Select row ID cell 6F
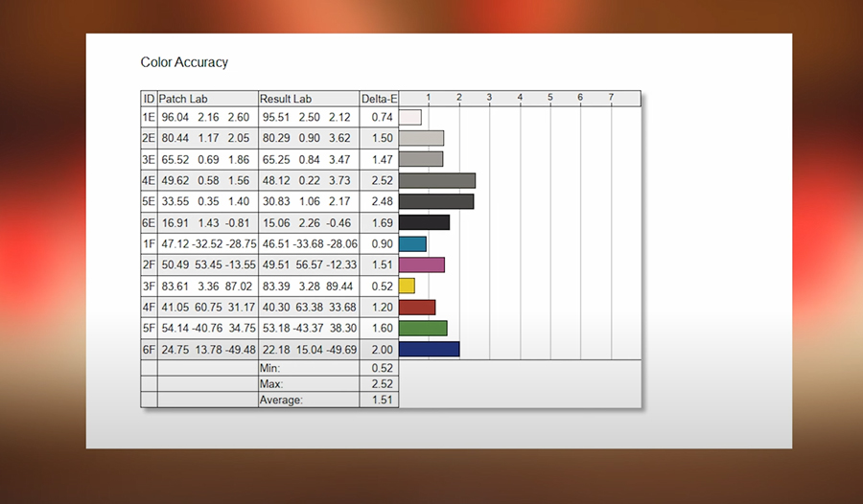The image size is (863, 504). (150, 350)
